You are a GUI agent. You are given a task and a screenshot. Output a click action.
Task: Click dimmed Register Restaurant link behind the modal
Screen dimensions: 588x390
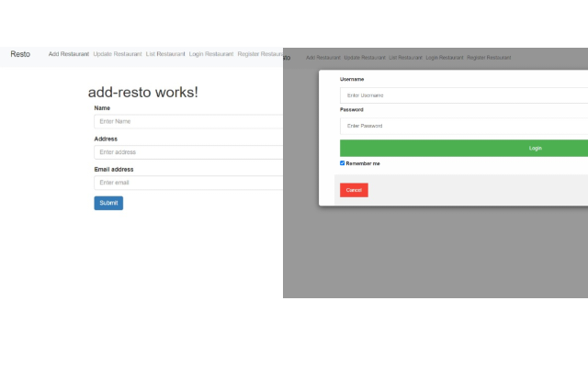click(x=489, y=58)
